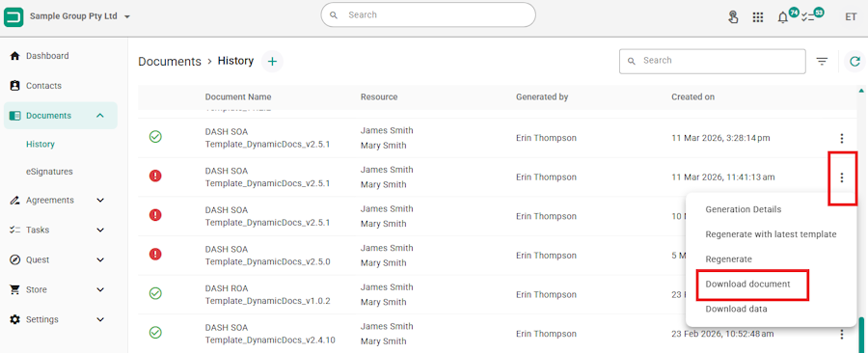Click green check status of DASH ROA row
The image size is (868, 353).
[x=155, y=293]
